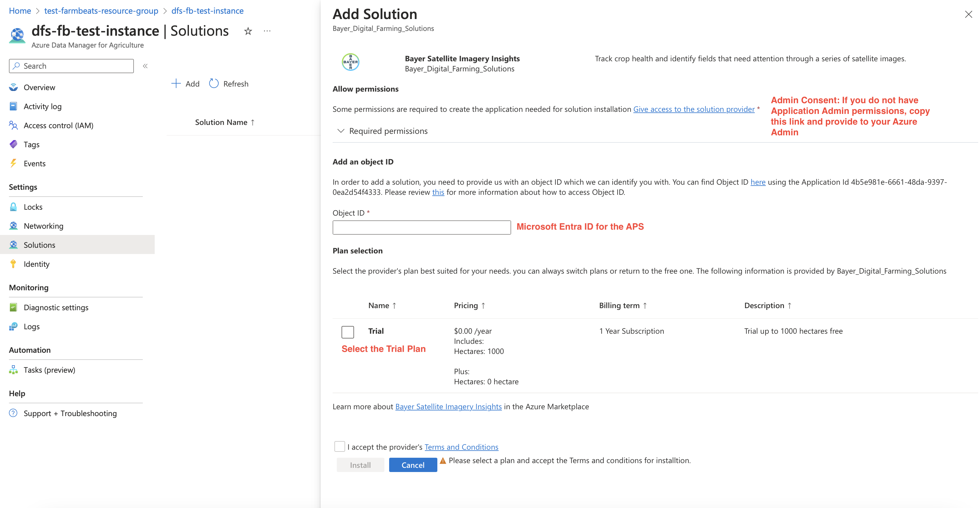Open Support + Troubleshooting menu item
Screen dimensions: 980x508
tap(77, 413)
